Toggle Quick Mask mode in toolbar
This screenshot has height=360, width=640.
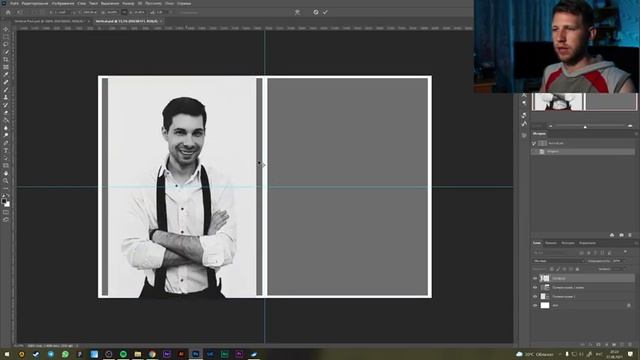click(x=6, y=212)
